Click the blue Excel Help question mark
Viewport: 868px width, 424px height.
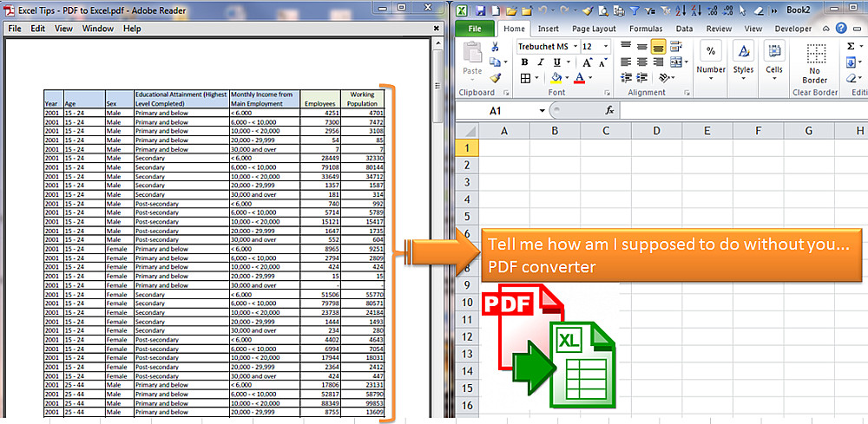[x=841, y=29]
